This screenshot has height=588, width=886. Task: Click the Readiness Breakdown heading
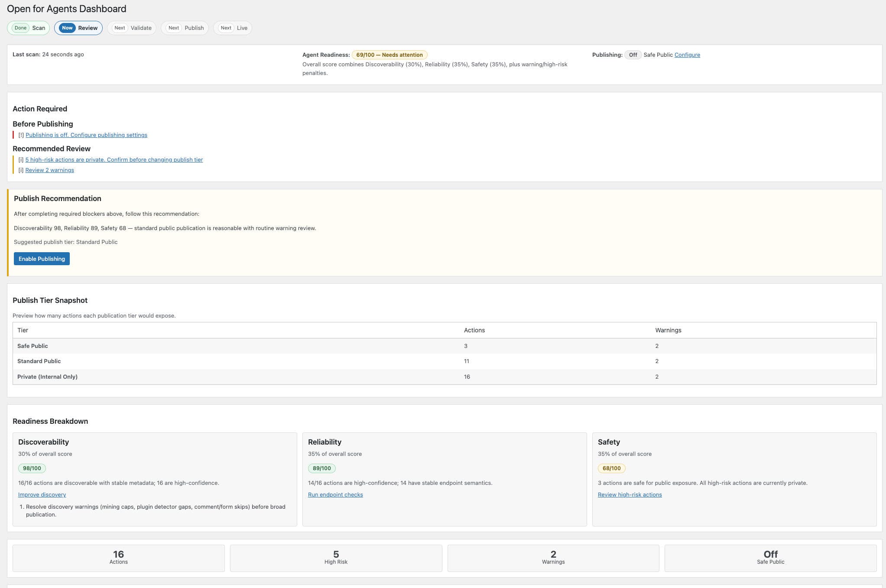[x=50, y=421]
